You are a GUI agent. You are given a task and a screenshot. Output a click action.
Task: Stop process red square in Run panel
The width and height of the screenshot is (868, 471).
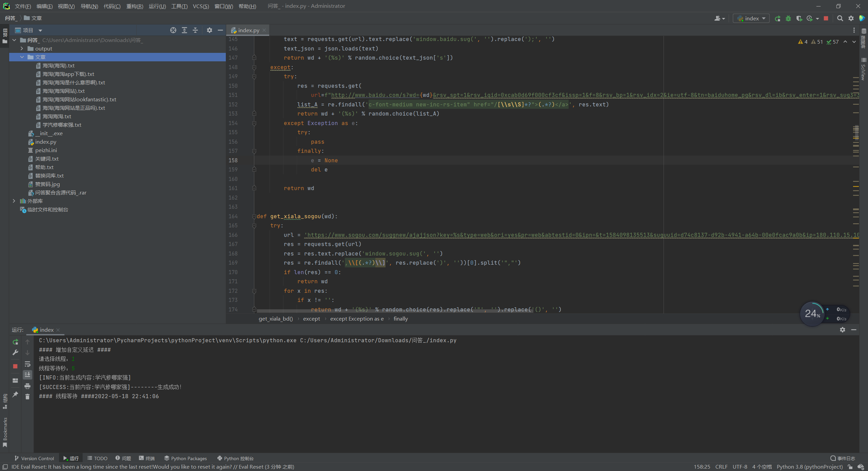(x=15, y=366)
